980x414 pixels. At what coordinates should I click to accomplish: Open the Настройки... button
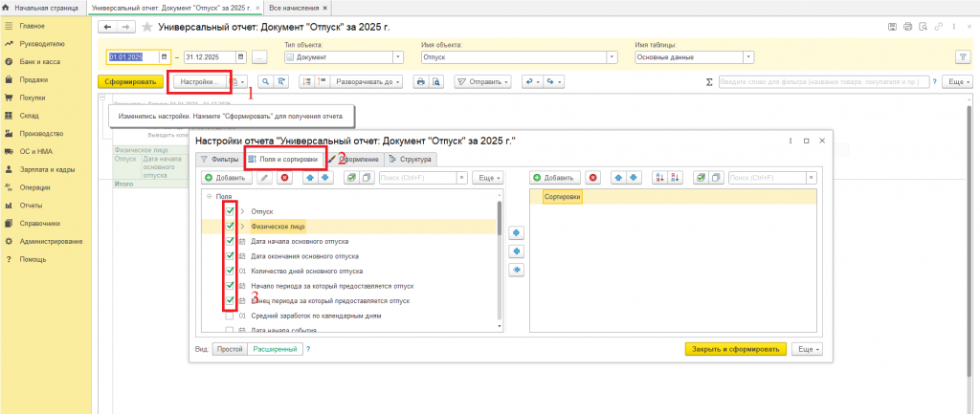pyautogui.click(x=200, y=81)
